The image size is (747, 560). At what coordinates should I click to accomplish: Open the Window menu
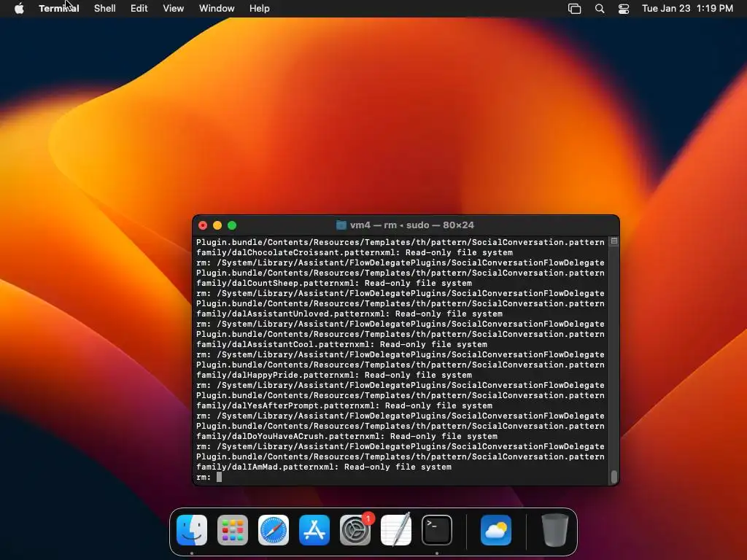(x=217, y=9)
